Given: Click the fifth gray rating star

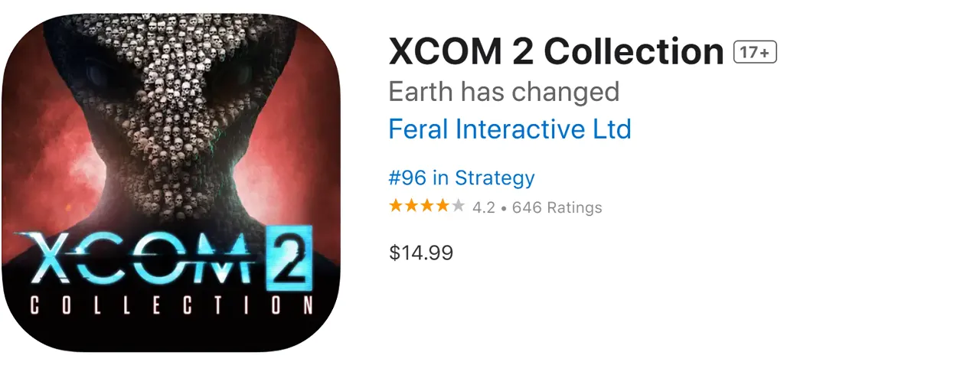Looking at the screenshot, I should tap(458, 206).
